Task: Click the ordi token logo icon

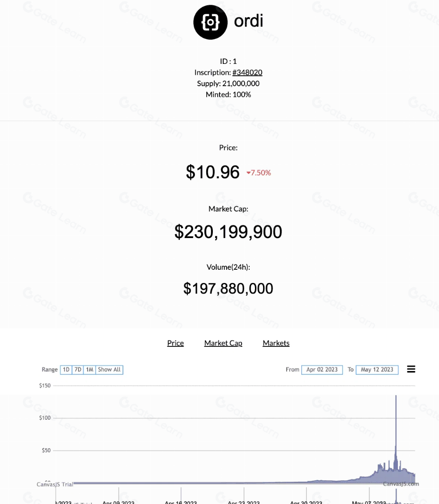Action: click(211, 22)
